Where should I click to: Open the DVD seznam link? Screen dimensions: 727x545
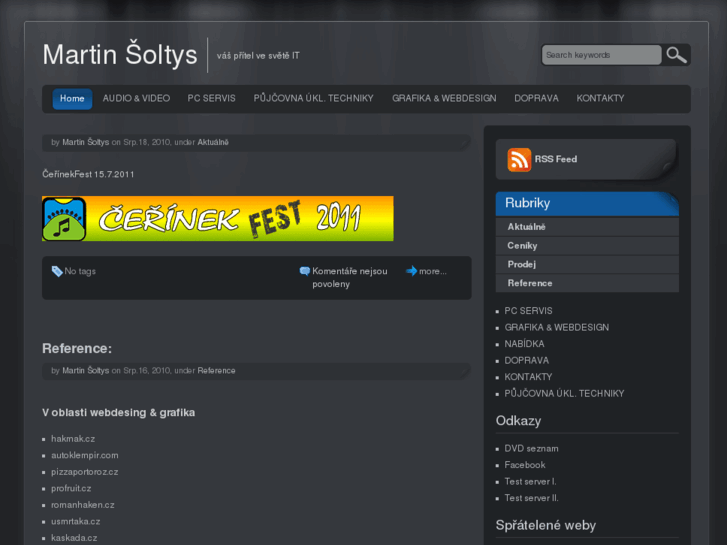(531, 449)
